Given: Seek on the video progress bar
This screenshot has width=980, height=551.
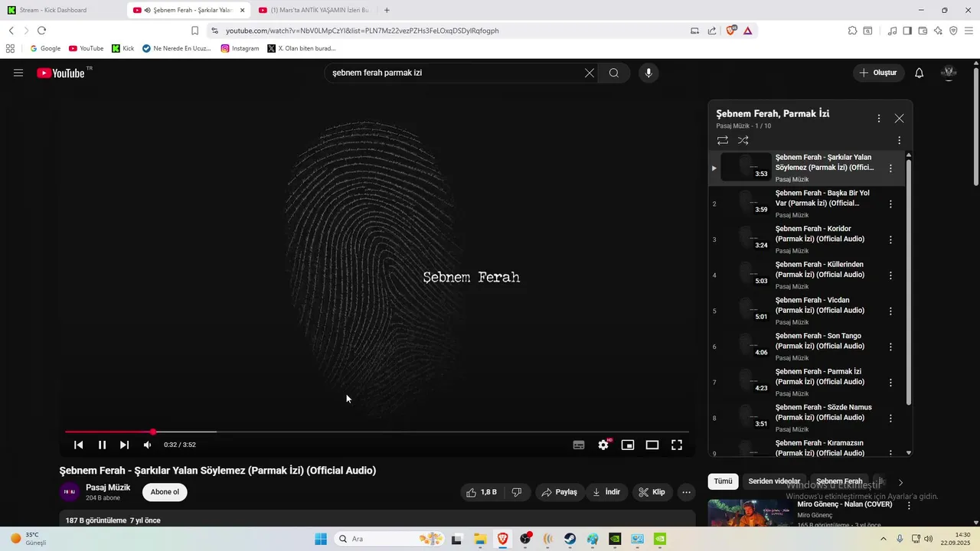Looking at the screenshot, I should (377, 432).
